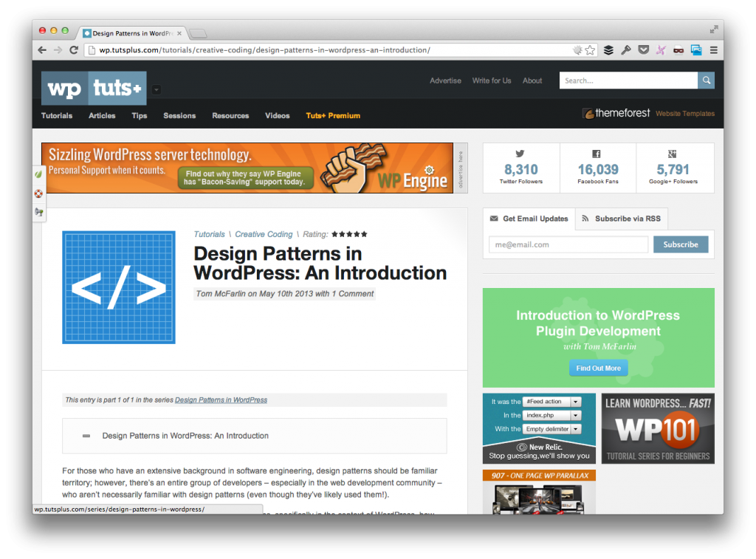
Task: Click the blue code blueprint article thumbnail
Action: click(119, 287)
